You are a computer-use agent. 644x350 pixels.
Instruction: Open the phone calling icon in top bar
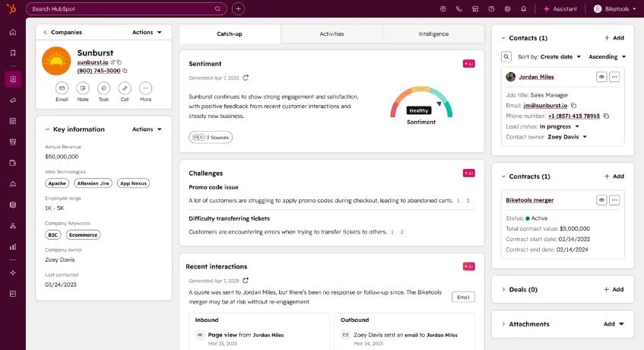click(x=459, y=9)
